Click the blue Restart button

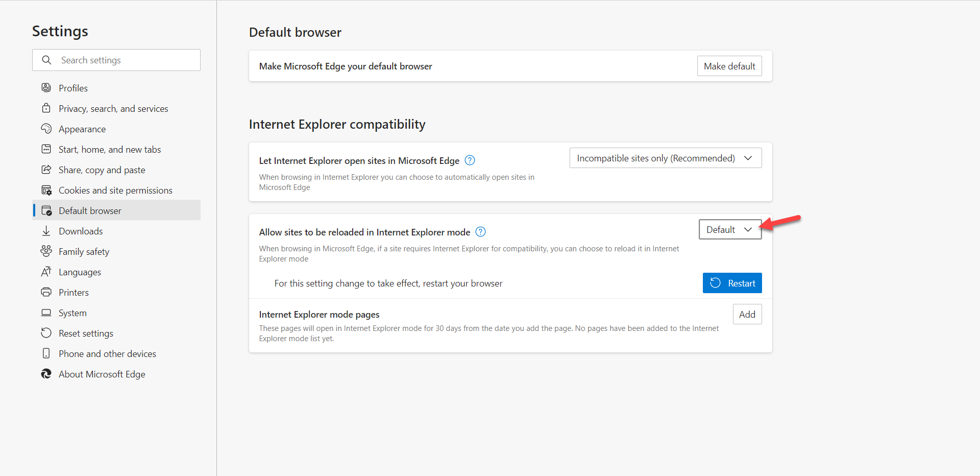pyautogui.click(x=732, y=283)
